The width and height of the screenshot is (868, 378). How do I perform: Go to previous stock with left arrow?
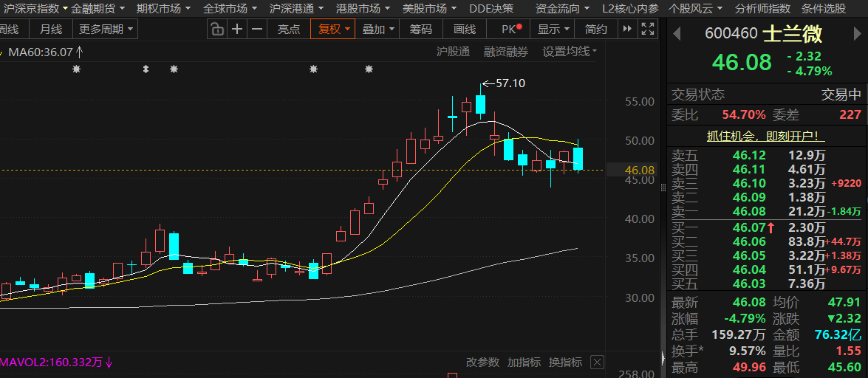(677, 34)
